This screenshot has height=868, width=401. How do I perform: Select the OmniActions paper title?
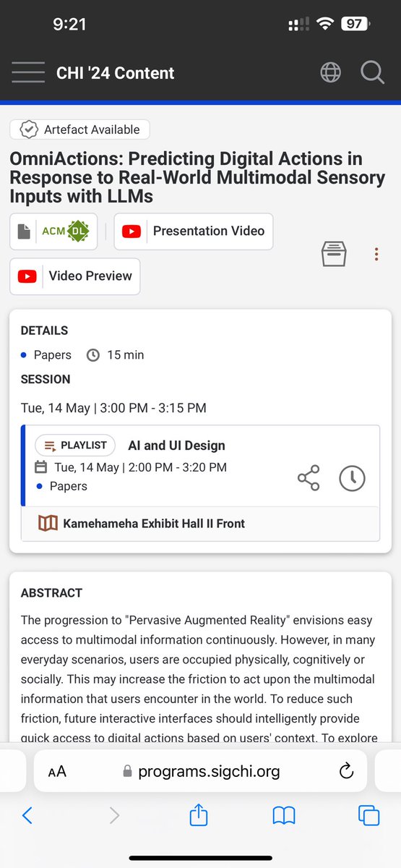(x=197, y=177)
